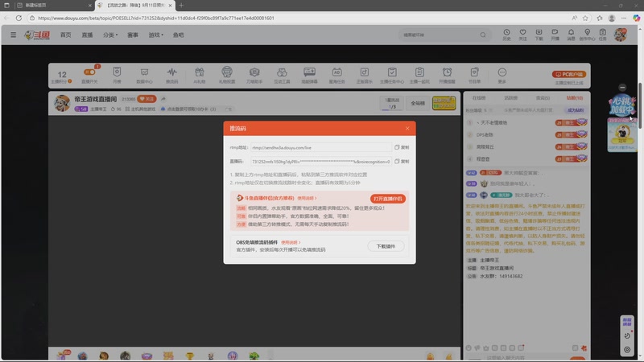Open the 互动工具 interaction tools icon
The width and height of the screenshot is (644, 362).
(282, 75)
